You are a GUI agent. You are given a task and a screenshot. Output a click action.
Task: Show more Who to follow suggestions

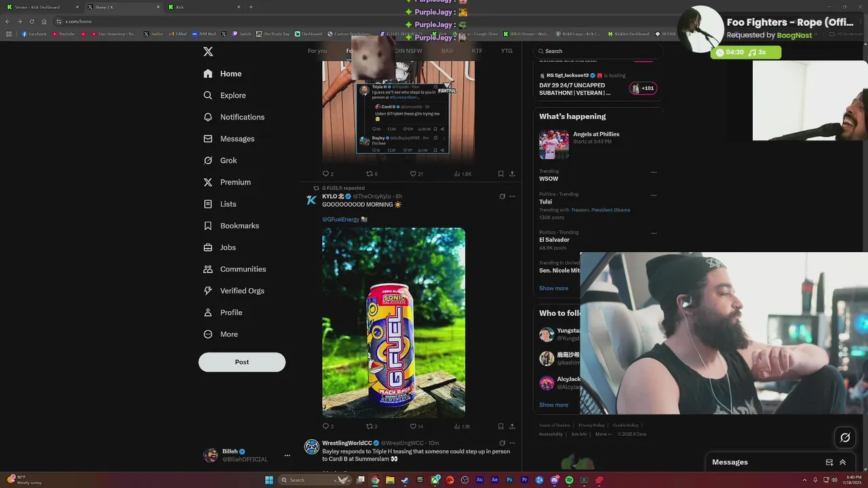(x=553, y=405)
